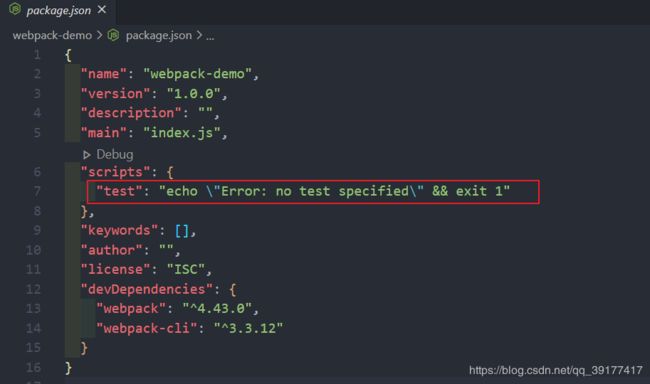Click the "1.0.0" version value
This screenshot has height=384, width=650.
[x=194, y=93]
